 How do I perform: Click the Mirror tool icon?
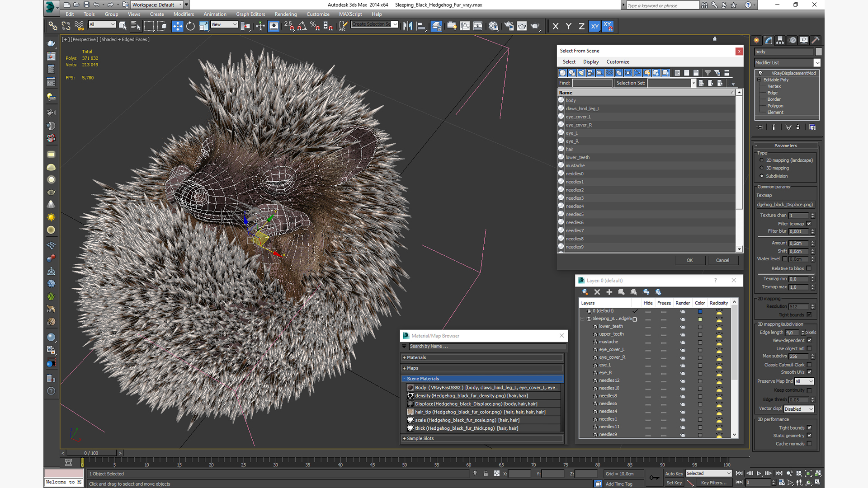pos(408,26)
